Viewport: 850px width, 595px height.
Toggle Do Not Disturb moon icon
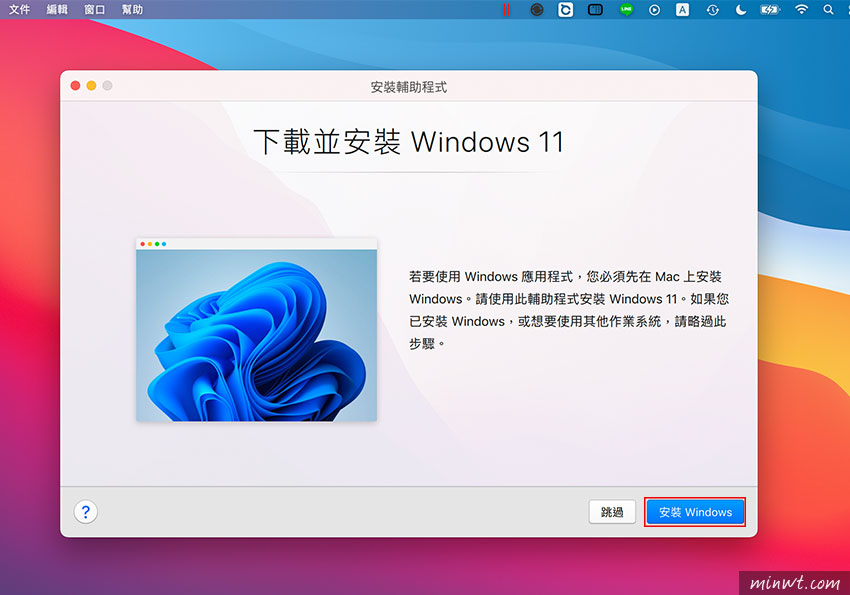tap(740, 10)
